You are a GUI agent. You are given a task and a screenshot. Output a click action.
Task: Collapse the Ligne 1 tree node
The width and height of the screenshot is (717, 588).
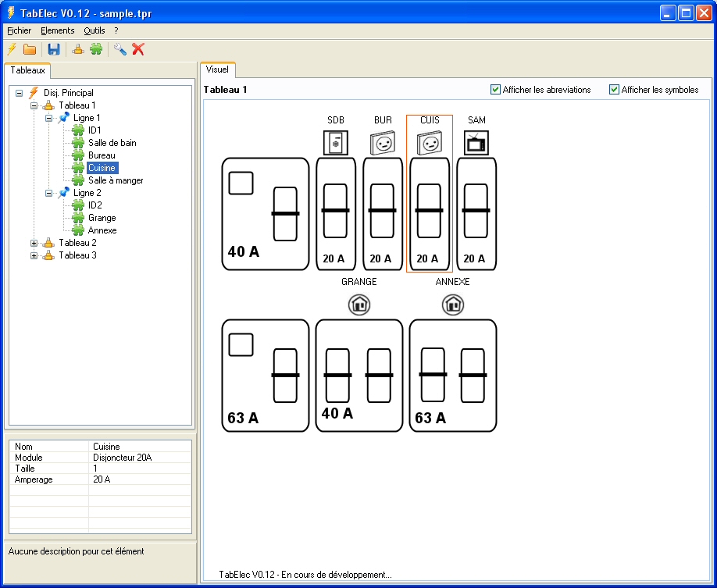[x=48, y=118]
